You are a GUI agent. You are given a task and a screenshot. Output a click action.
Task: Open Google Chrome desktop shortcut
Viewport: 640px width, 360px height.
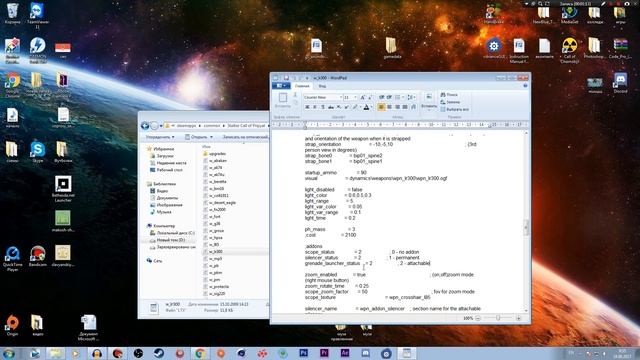pyautogui.click(x=12, y=84)
